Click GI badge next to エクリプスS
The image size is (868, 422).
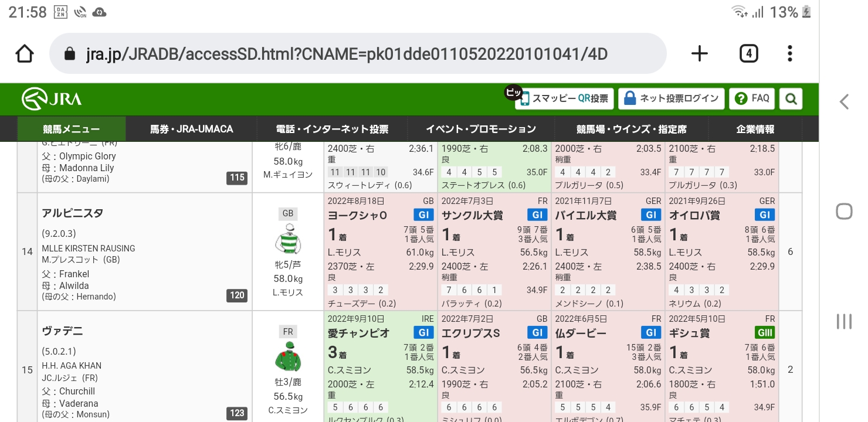coord(537,333)
